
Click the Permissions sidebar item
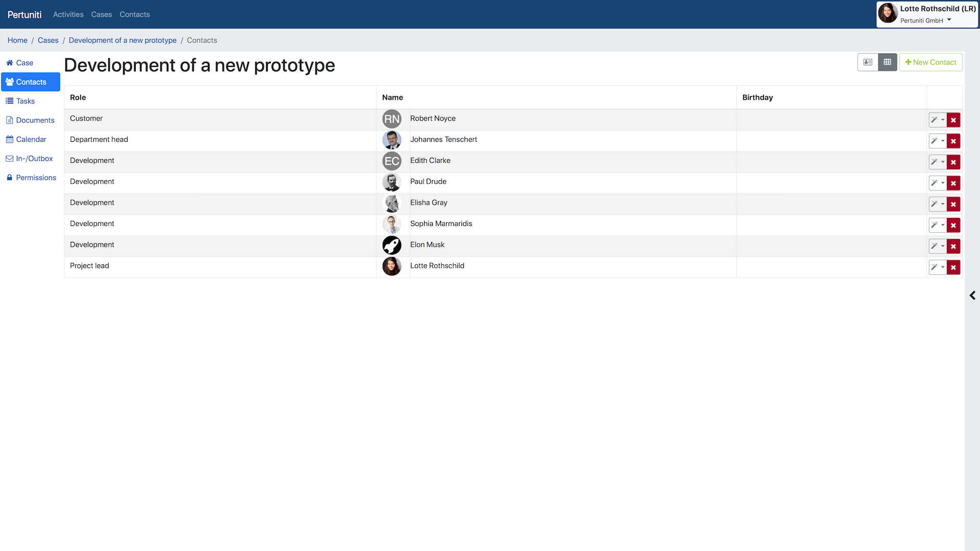[36, 178]
